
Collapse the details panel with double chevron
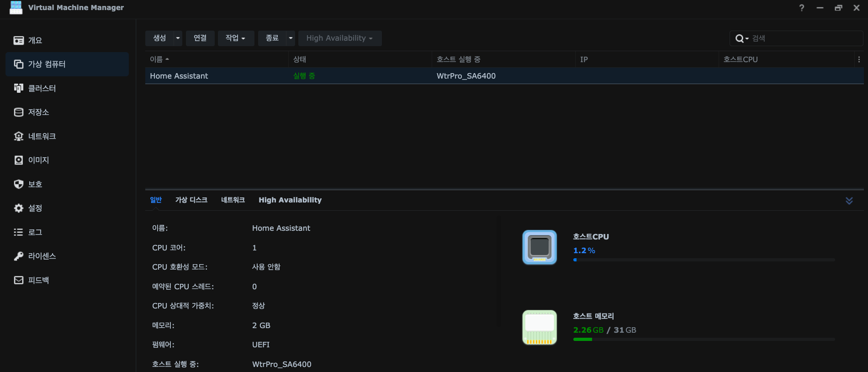tap(849, 201)
